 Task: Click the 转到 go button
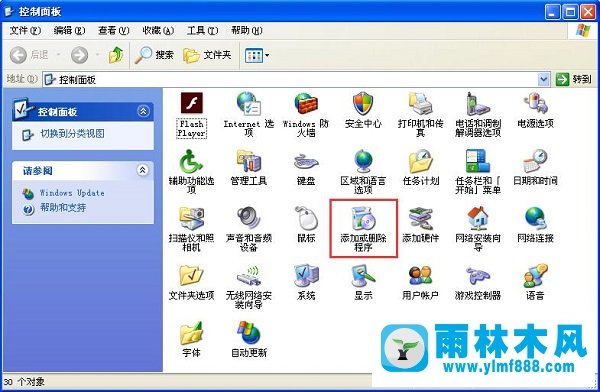click(x=574, y=79)
